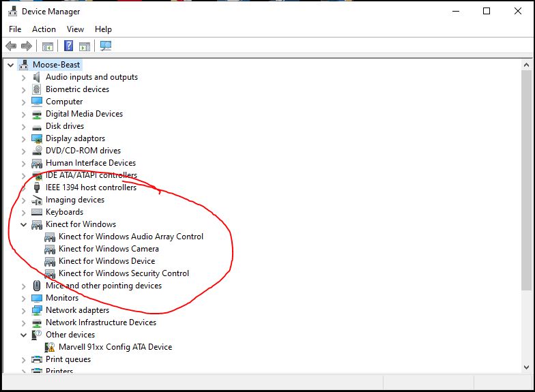
Task: Click the Human Interface Devices icon
Action: point(37,164)
